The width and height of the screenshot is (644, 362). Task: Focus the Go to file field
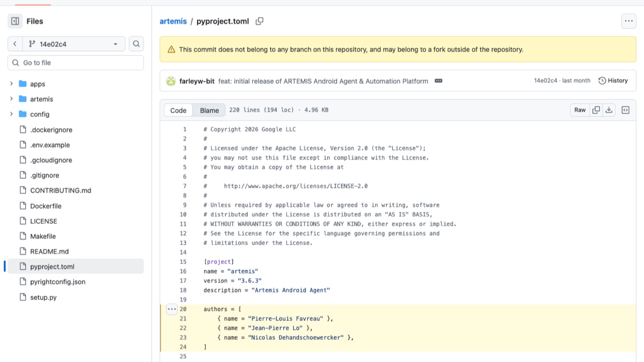click(x=75, y=63)
